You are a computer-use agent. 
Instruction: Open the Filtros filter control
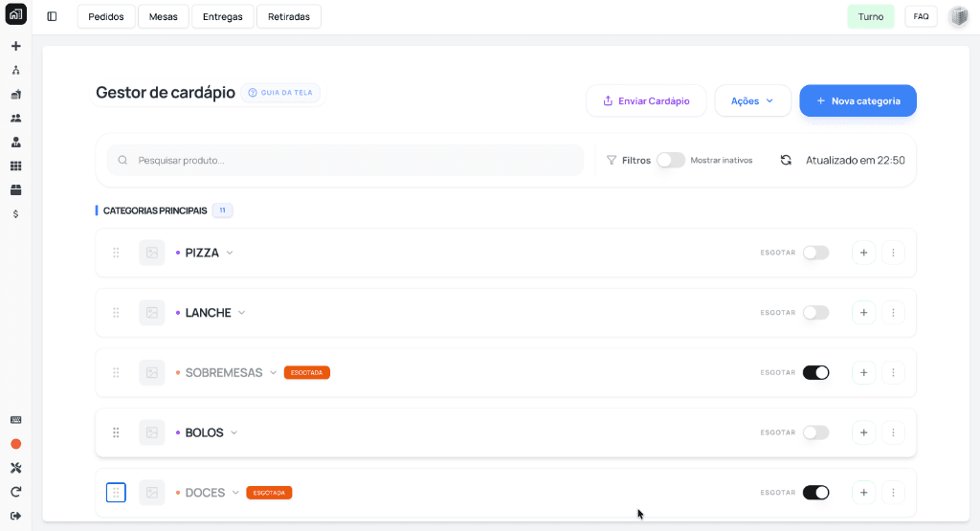[x=629, y=160]
